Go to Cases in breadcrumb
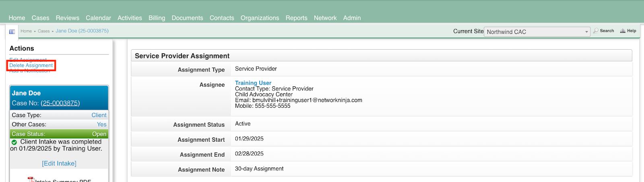 (x=44, y=31)
